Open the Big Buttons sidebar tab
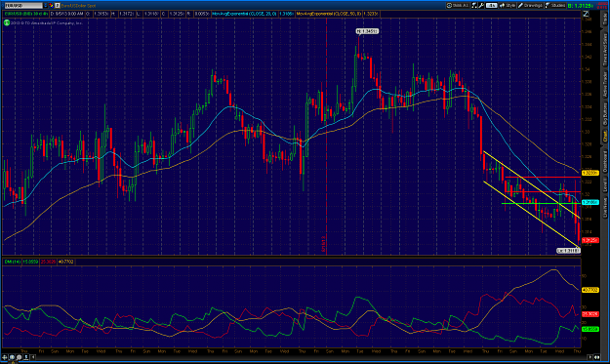 605,113
